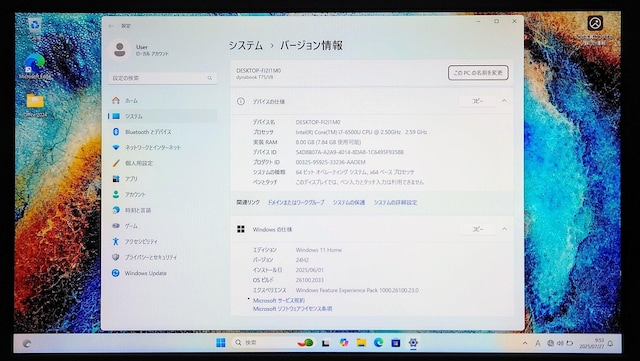Viewport: 640px width, 361px height.
Task: Click the volume icon in the system tray
Action: [560, 343]
